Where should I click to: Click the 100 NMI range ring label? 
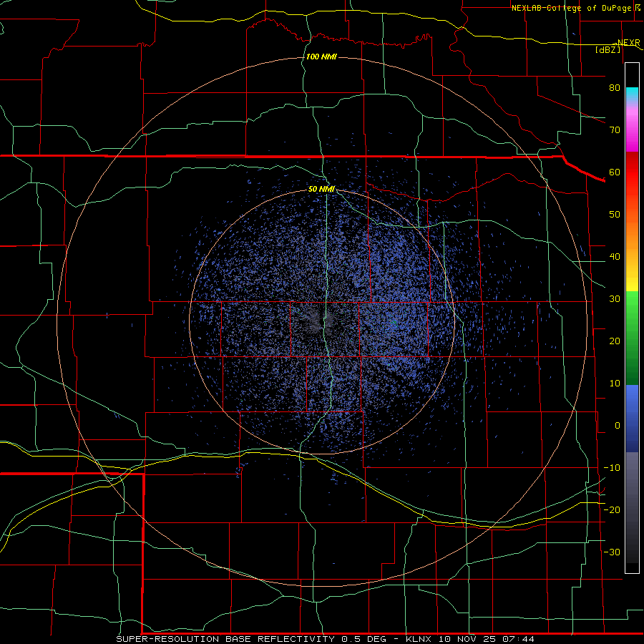321,57
